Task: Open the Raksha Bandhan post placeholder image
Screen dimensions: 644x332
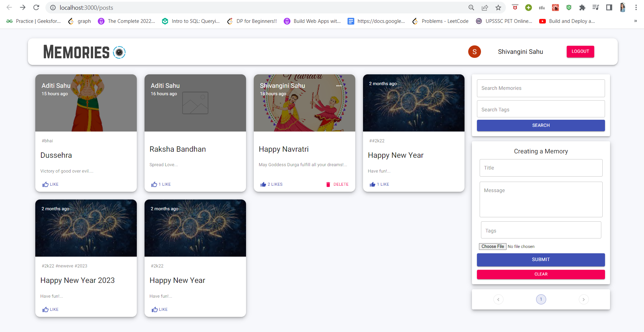Action: pos(195,103)
